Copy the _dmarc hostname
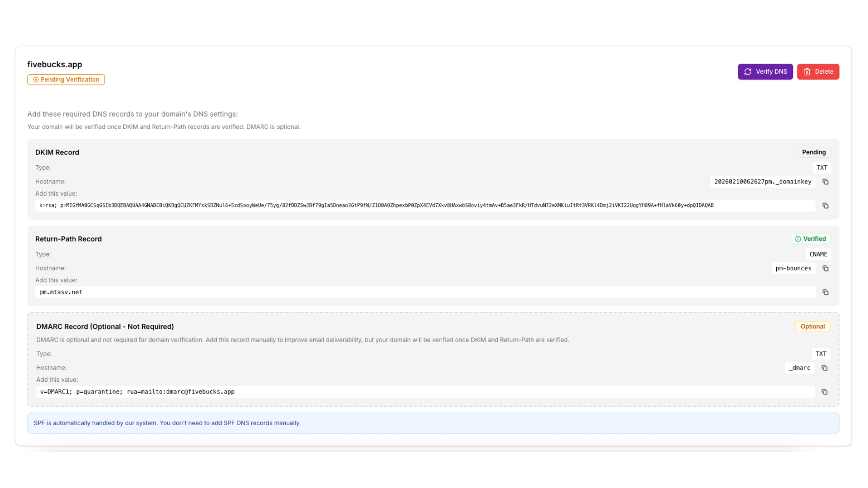 [824, 368]
